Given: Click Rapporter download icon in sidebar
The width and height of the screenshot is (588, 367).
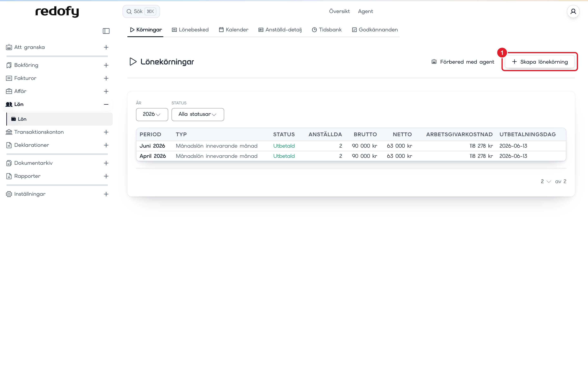Looking at the screenshot, I should click(9, 176).
